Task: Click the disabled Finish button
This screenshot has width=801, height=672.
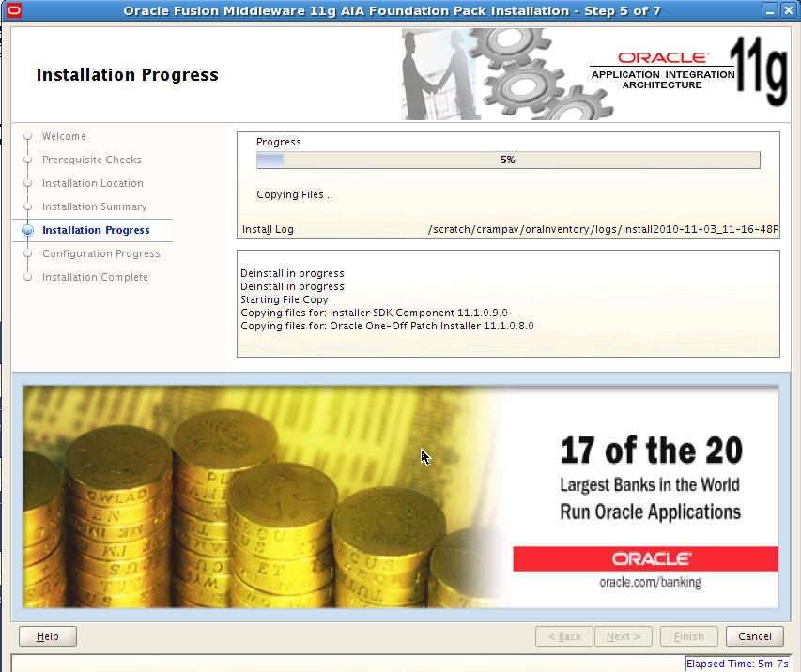Action: coord(688,636)
